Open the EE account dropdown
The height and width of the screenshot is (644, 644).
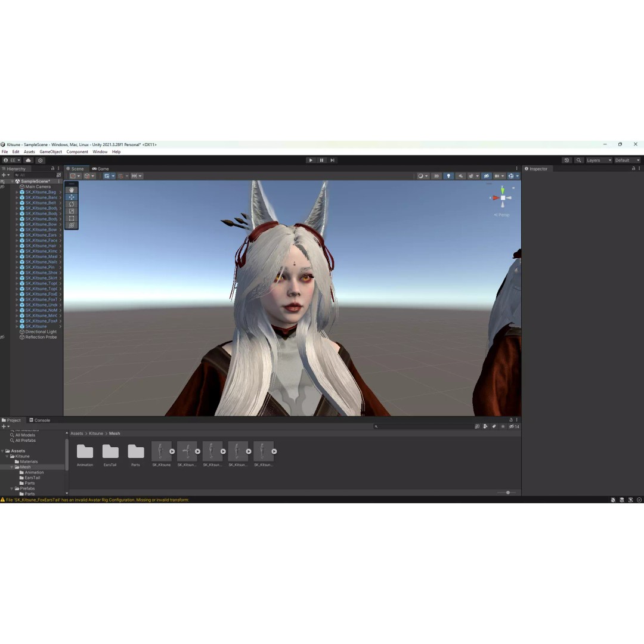click(x=12, y=160)
